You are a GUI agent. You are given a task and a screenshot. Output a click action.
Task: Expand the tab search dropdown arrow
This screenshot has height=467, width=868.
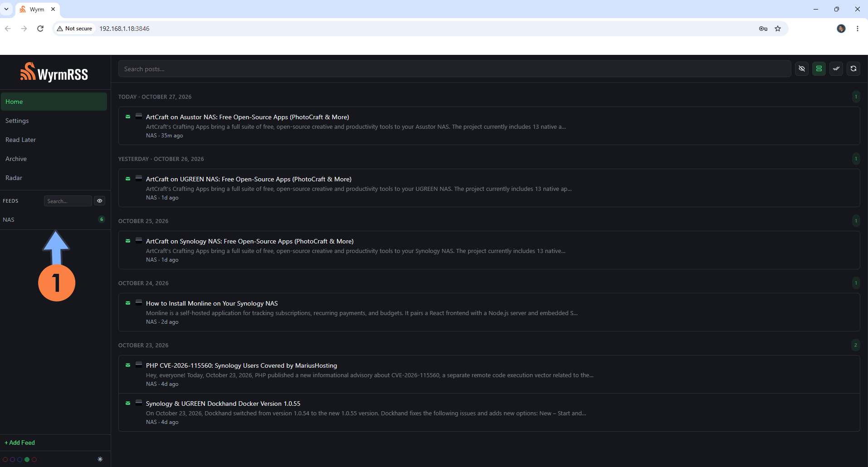(6, 9)
